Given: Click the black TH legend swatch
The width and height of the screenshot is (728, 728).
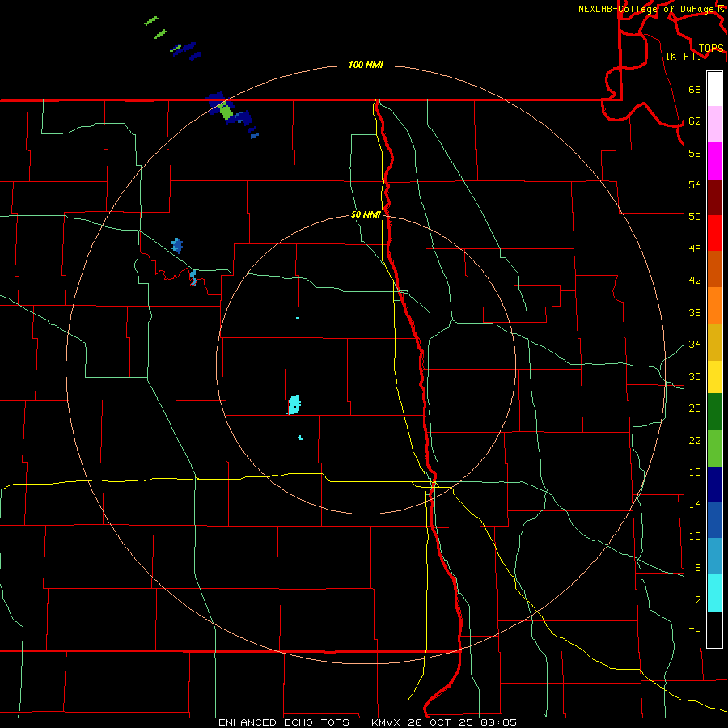Looking at the screenshot, I should (x=714, y=629).
